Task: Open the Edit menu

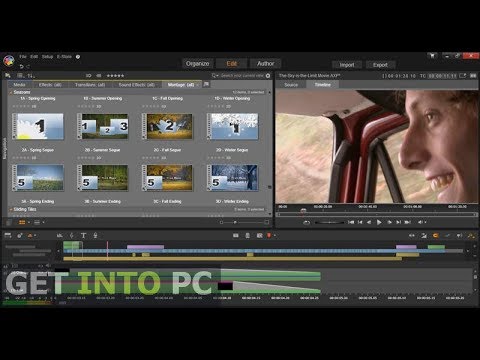Action: pos(34,57)
